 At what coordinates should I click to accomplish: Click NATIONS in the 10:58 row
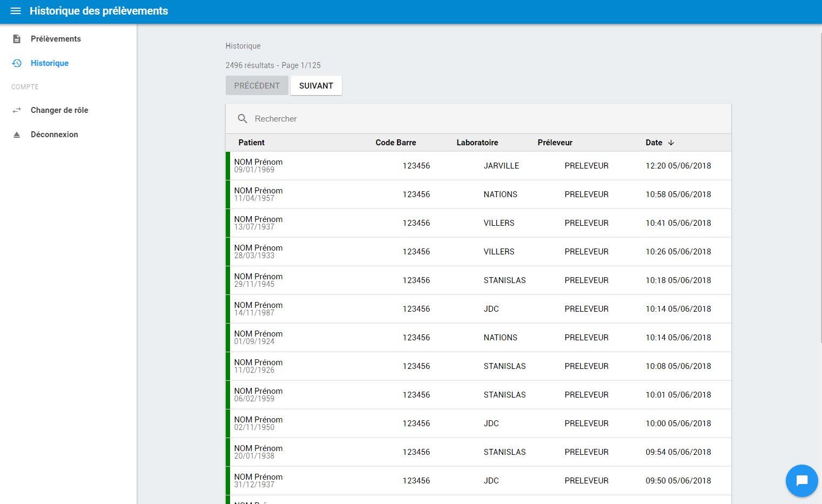(x=501, y=194)
